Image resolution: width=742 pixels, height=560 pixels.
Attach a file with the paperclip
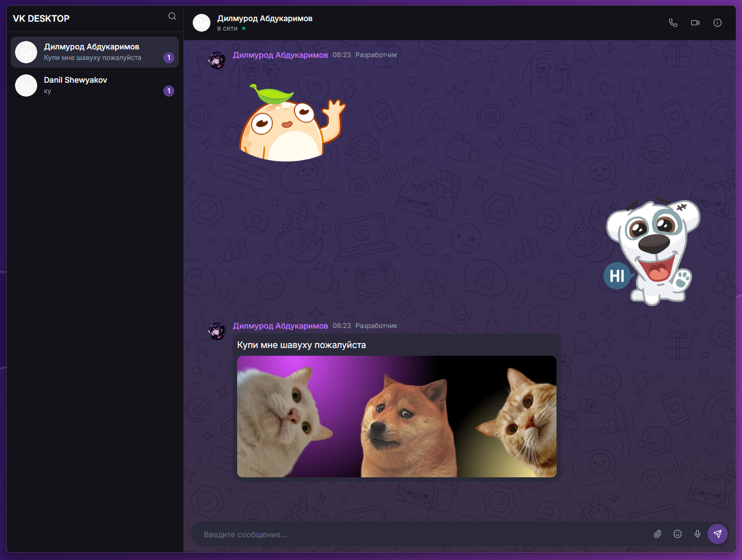[658, 534]
